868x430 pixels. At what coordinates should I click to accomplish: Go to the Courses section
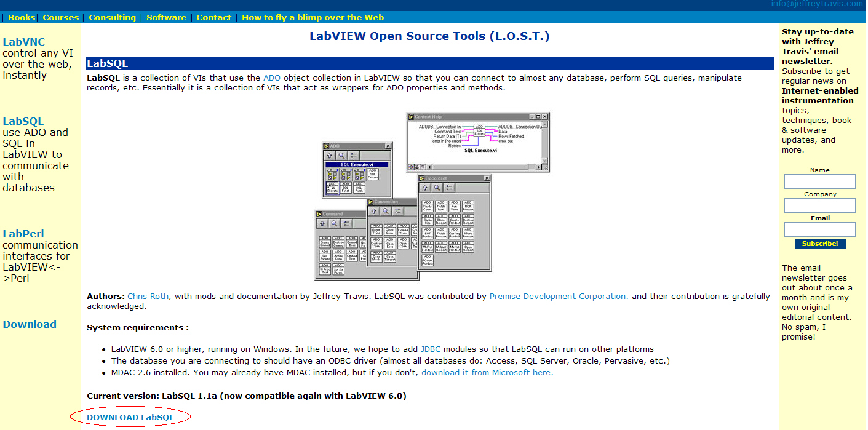[x=61, y=17]
